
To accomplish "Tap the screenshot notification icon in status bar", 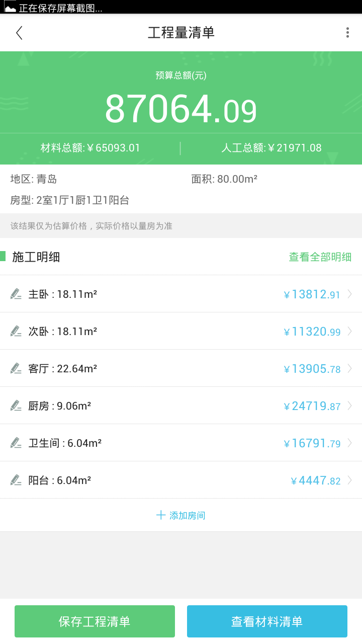I will coord(10,7).
